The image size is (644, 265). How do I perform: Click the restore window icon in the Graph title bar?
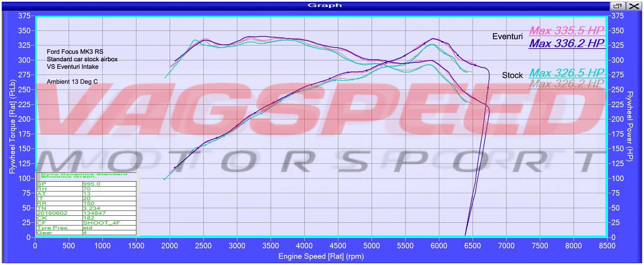pyautogui.click(x=617, y=6)
